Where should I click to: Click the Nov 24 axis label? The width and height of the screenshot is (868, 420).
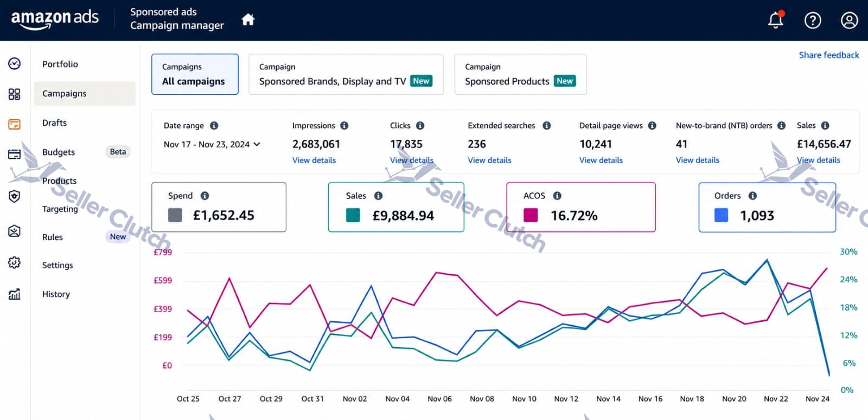click(x=818, y=399)
